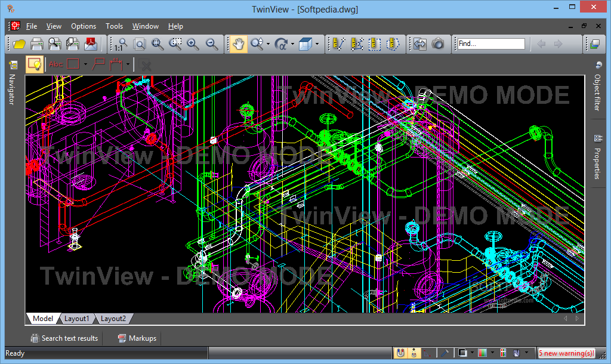
Task: Click the Find next right arrow
Action: click(558, 44)
